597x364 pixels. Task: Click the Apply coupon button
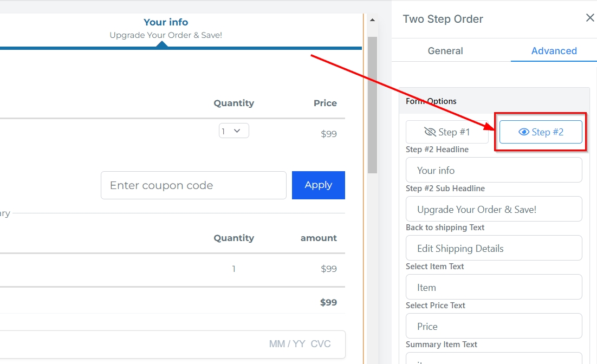point(318,185)
